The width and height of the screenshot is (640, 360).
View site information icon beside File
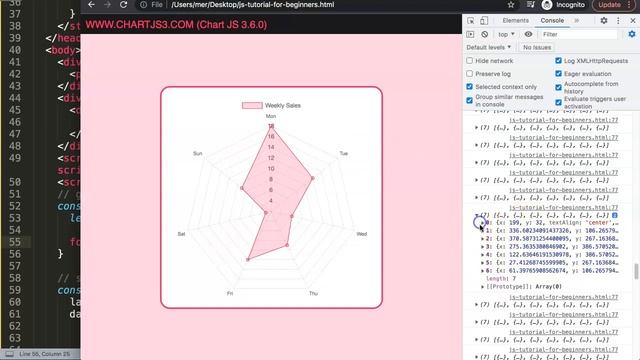coord(143,5)
